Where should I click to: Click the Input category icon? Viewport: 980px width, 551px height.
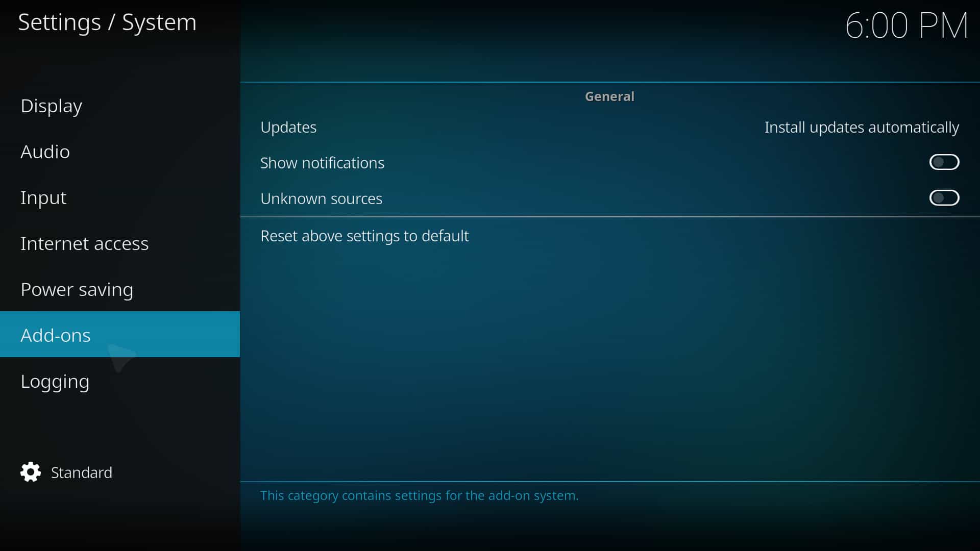[43, 196]
